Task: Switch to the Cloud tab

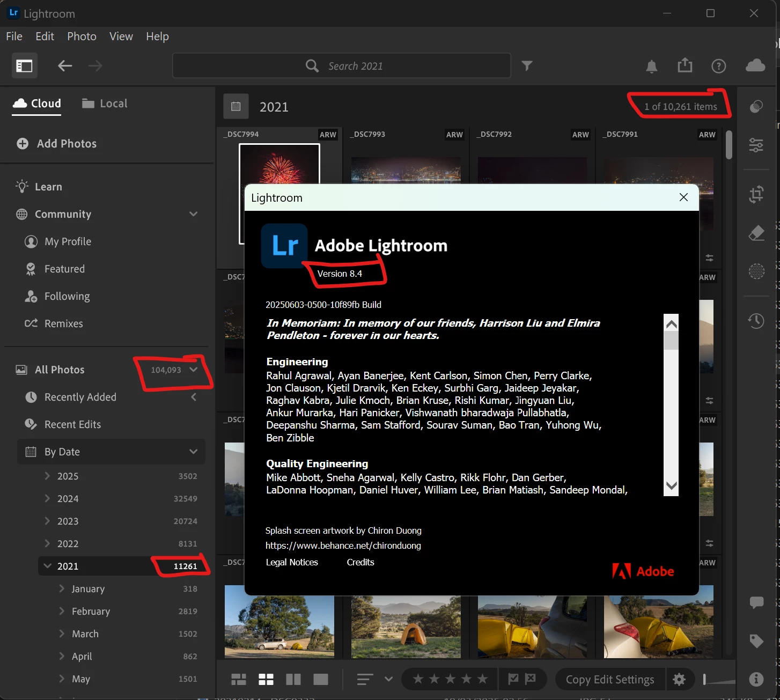Action: pos(36,104)
